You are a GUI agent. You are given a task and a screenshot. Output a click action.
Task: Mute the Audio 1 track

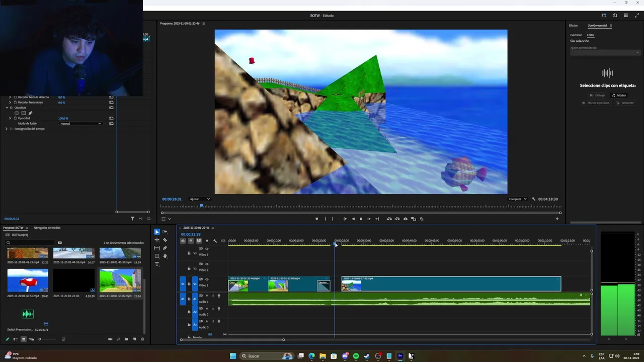pos(207,296)
